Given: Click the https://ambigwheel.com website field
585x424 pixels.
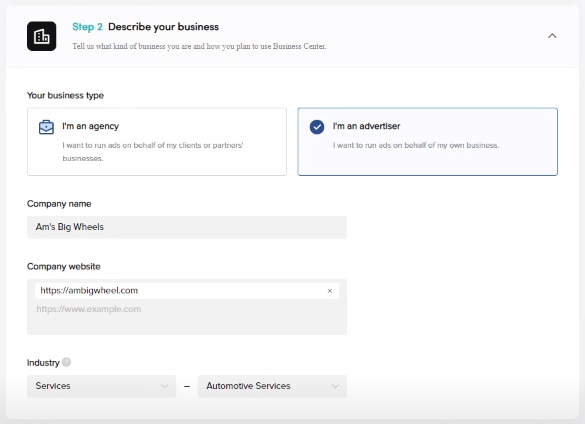Looking at the screenshot, I should tap(187, 291).
